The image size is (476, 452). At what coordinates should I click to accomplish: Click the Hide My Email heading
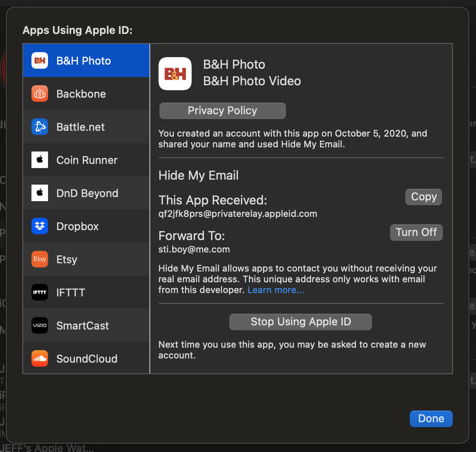coord(199,176)
